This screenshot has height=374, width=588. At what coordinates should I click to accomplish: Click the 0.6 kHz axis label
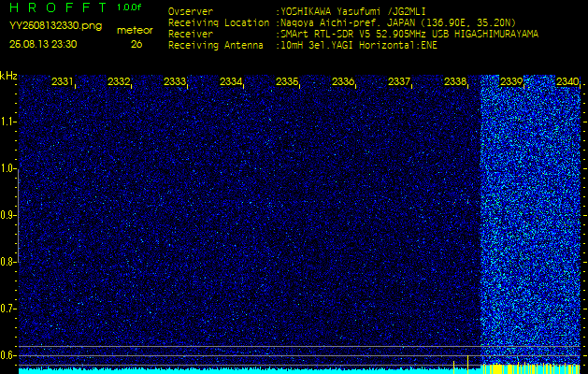[7, 355]
